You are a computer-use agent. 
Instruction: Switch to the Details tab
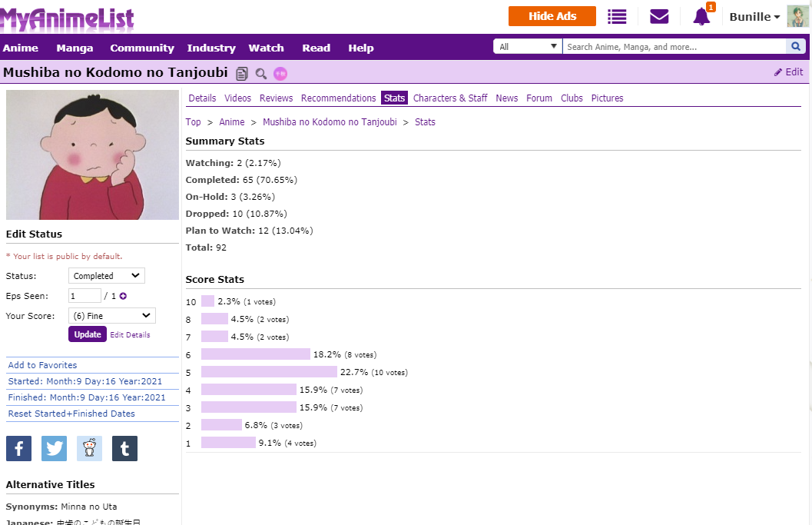pos(202,98)
